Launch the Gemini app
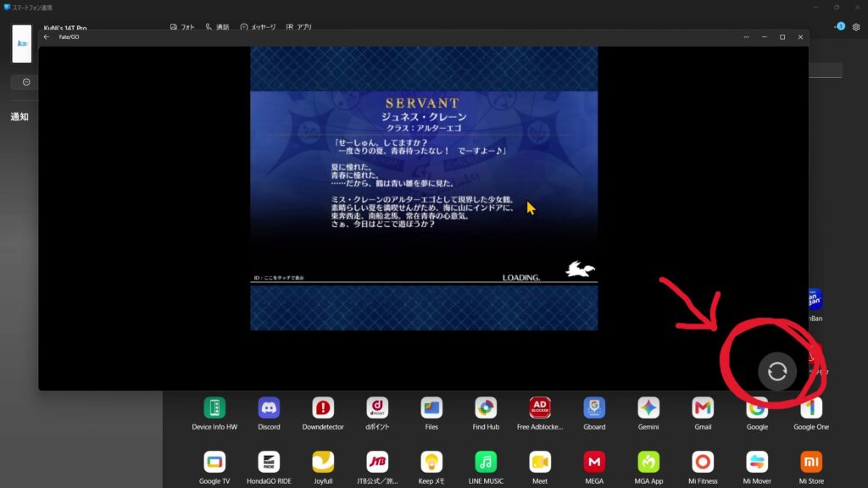This screenshot has width=868, height=488. click(x=648, y=413)
